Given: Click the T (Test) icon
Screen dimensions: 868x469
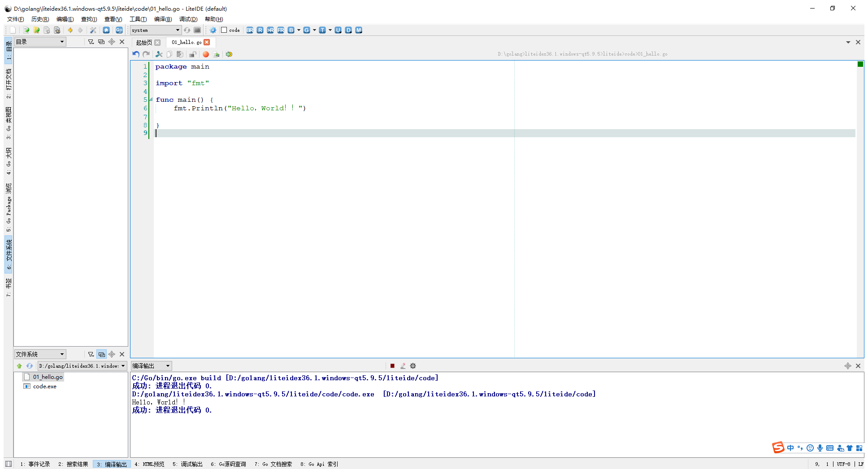Looking at the screenshot, I should pos(322,30).
